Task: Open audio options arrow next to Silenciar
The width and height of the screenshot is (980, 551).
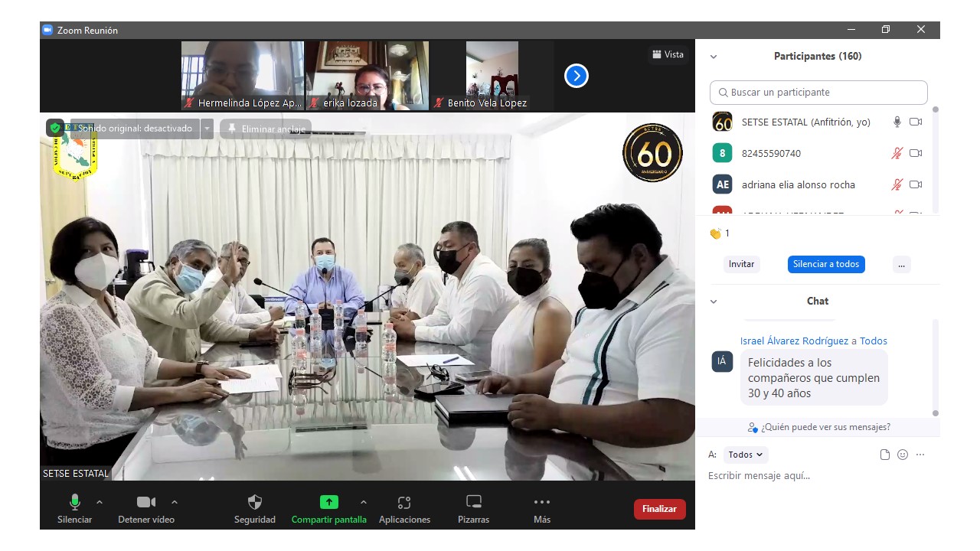Action: [100, 502]
